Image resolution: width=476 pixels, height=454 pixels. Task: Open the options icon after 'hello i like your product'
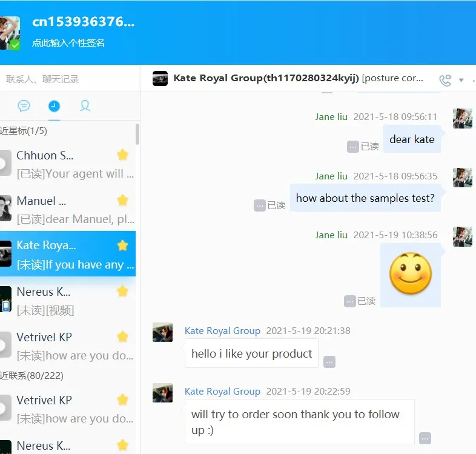(329, 362)
